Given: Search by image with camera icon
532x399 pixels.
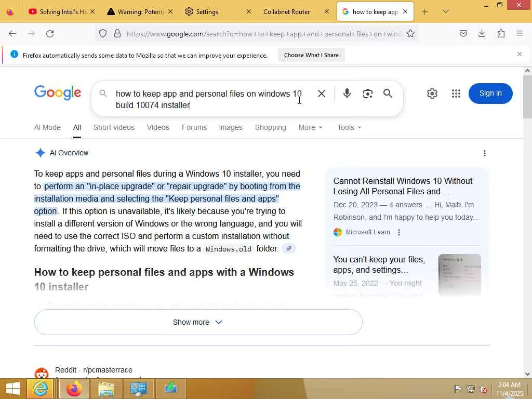Looking at the screenshot, I should click(367, 94).
